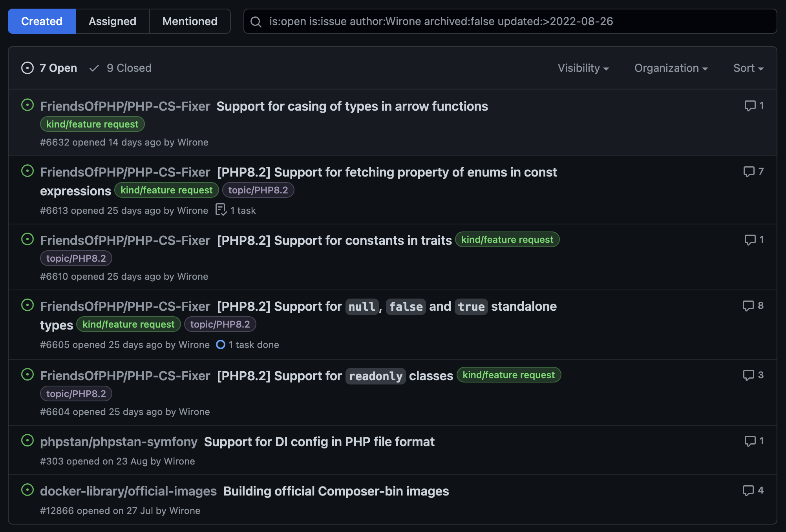Open FriendsOfPHP/PHP-CS-Fixer repo link on issue #6632
This screenshot has width=786, height=532.
click(125, 106)
